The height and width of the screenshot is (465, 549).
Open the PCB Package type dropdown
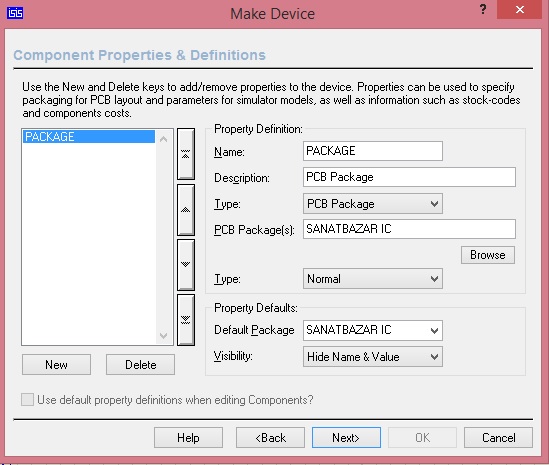point(373,203)
